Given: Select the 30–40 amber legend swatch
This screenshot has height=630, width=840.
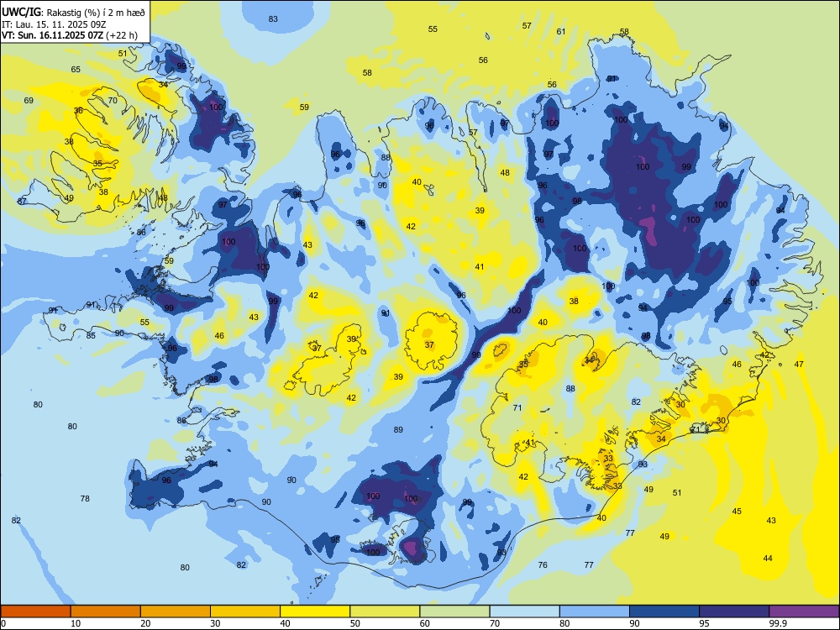Looking at the screenshot, I should (245, 612).
